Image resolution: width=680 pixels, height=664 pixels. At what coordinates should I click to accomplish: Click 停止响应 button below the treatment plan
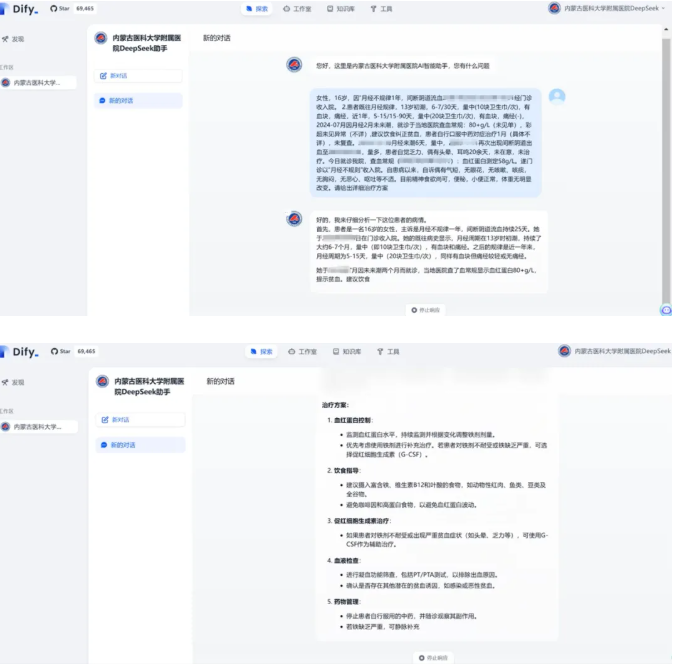[x=433, y=658]
